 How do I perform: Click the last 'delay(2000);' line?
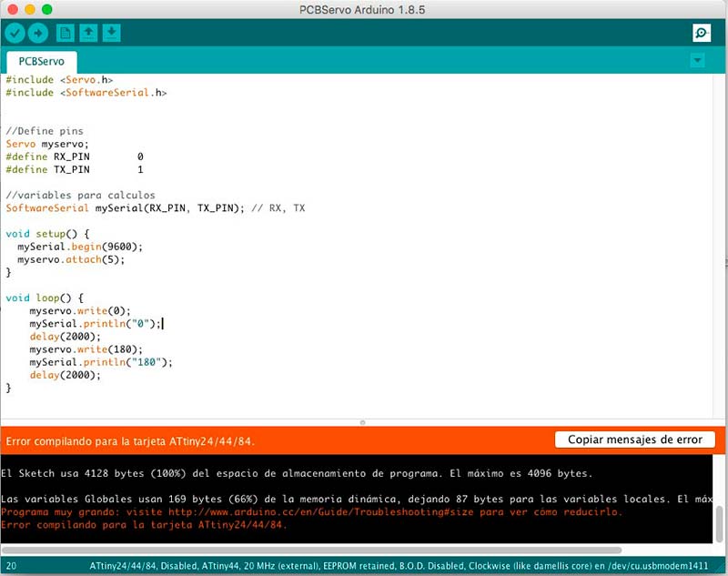coord(65,375)
